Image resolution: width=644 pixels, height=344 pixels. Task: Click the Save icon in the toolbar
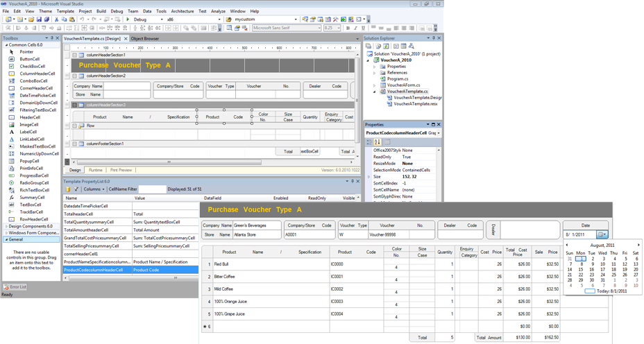click(x=39, y=19)
